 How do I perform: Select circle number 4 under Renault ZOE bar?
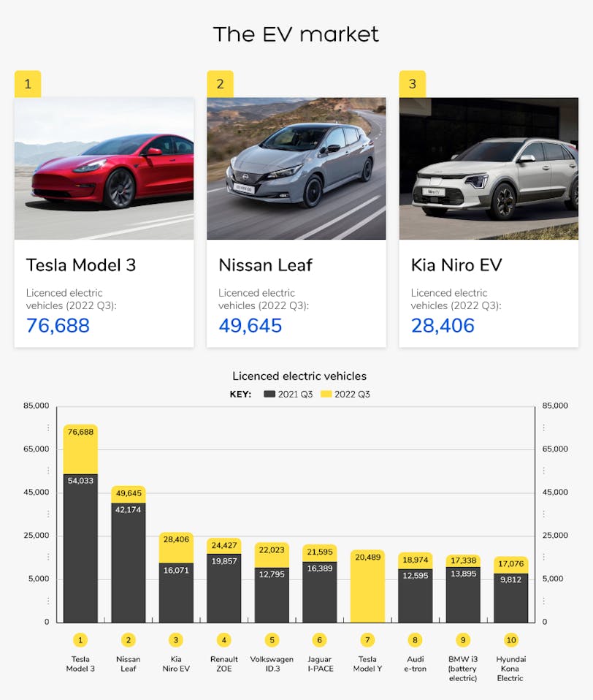[224, 640]
